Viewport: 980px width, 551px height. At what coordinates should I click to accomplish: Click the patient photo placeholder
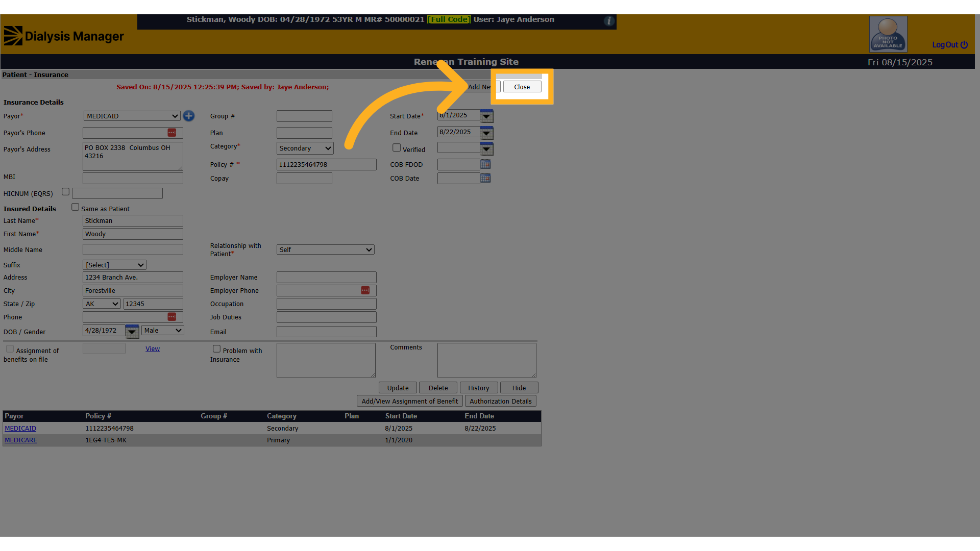click(888, 34)
